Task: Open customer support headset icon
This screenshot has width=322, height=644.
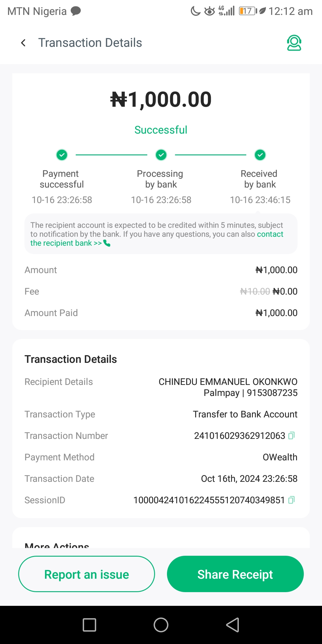Action: (x=294, y=43)
